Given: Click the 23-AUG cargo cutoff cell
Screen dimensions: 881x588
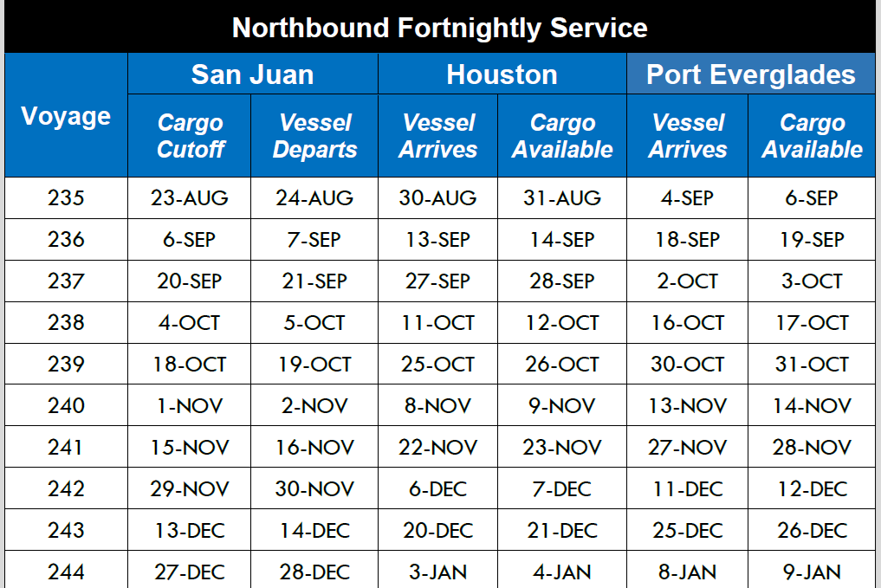Looking at the screenshot, I should [190, 198].
